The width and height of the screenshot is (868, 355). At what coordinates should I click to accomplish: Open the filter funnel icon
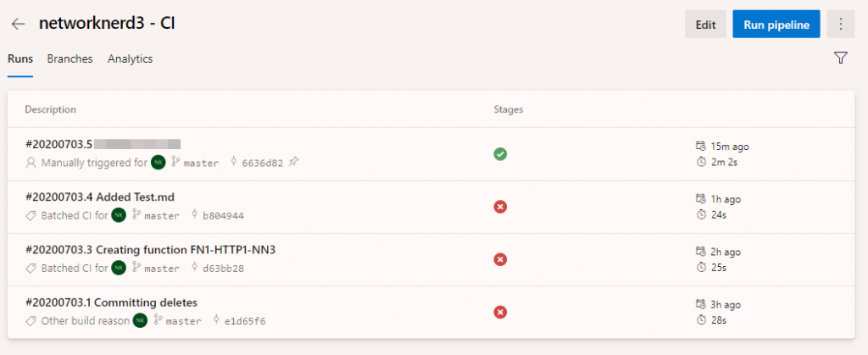[840, 58]
